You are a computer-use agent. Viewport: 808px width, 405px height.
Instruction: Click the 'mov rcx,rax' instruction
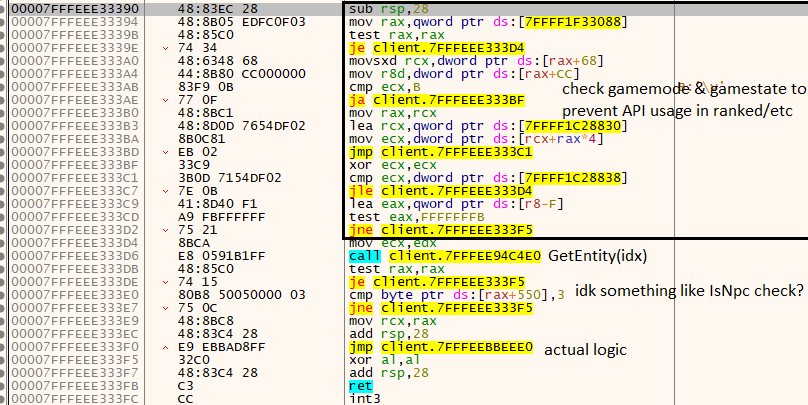point(393,320)
